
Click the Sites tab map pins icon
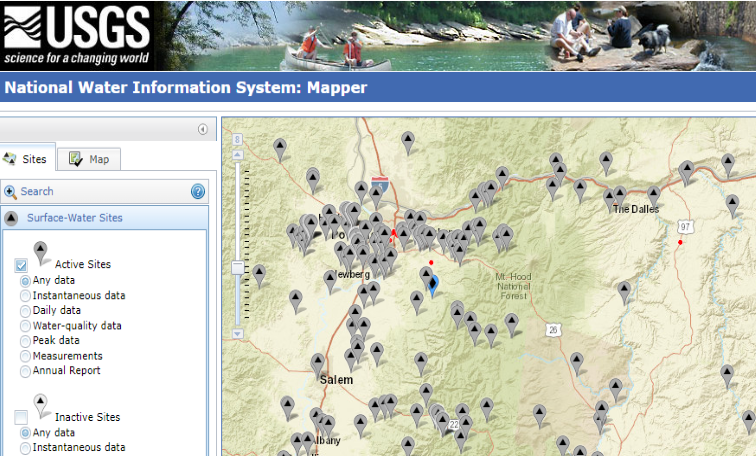tap(9, 158)
